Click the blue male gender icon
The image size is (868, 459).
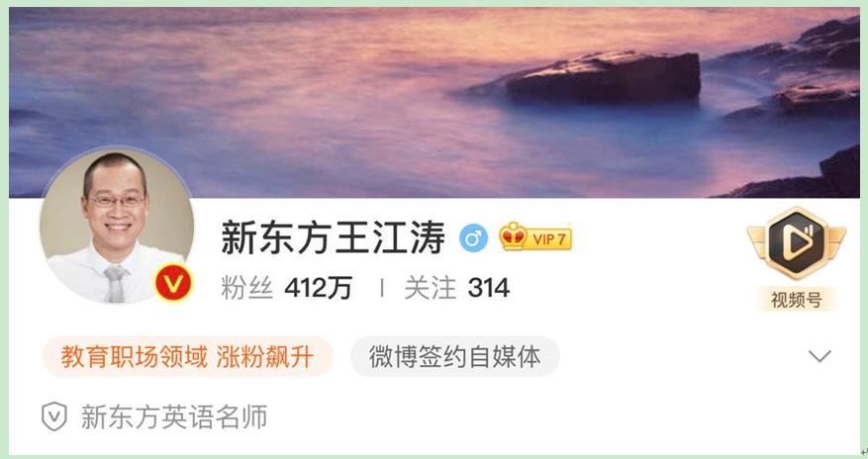tap(473, 239)
